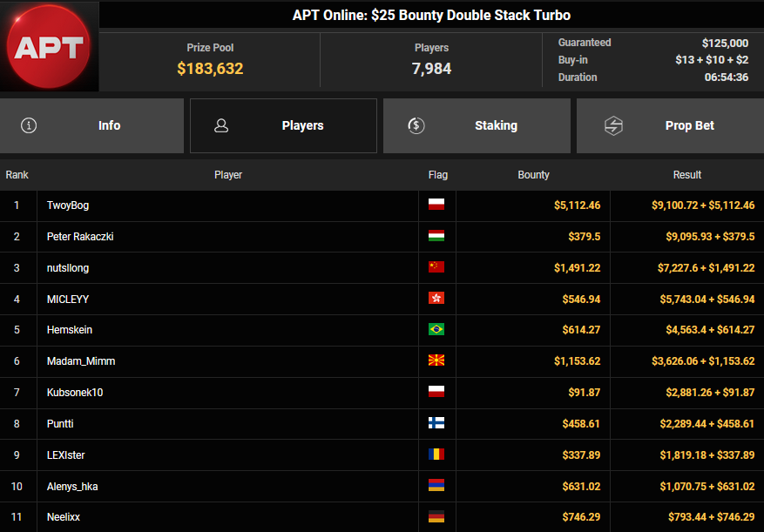Click the Finland flag for Puntti
This screenshot has height=532, width=764.
[436, 424]
